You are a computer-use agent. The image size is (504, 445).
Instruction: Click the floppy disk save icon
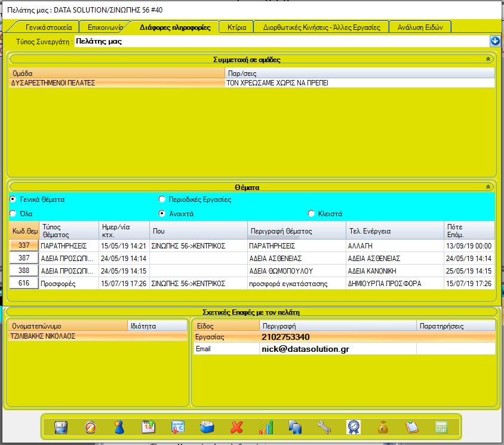pyautogui.click(x=60, y=427)
